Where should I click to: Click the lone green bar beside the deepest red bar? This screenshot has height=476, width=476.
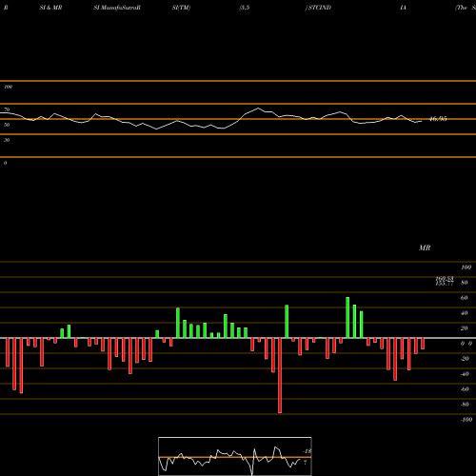(x=287, y=322)
